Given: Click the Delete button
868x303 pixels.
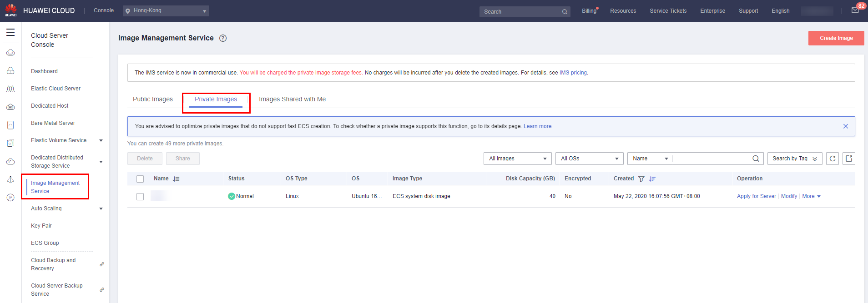Looking at the screenshot, I should 145,159.
